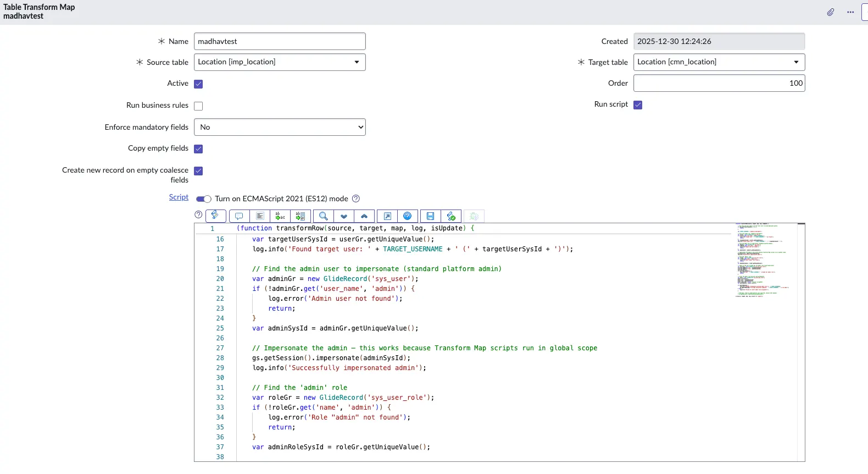Click code 'log.error('Admin user not found');'
The height and width of the screenshot is (474, 868).
pos(335,299)
